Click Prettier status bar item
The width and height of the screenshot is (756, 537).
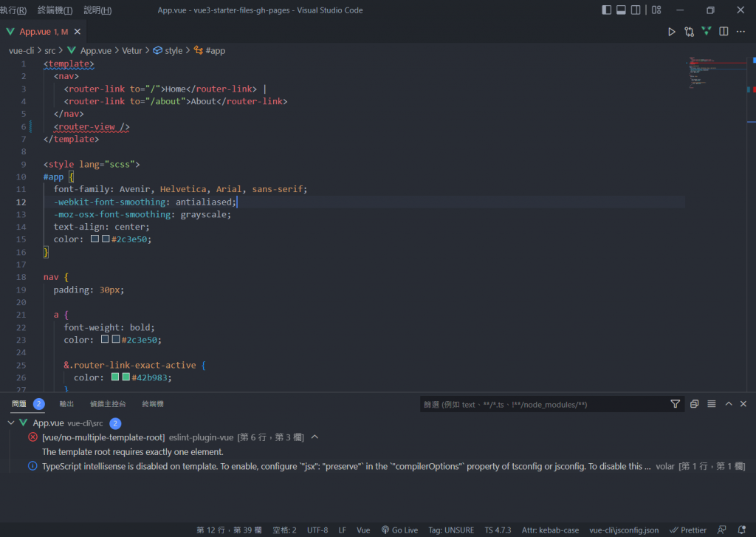(688, 530)
